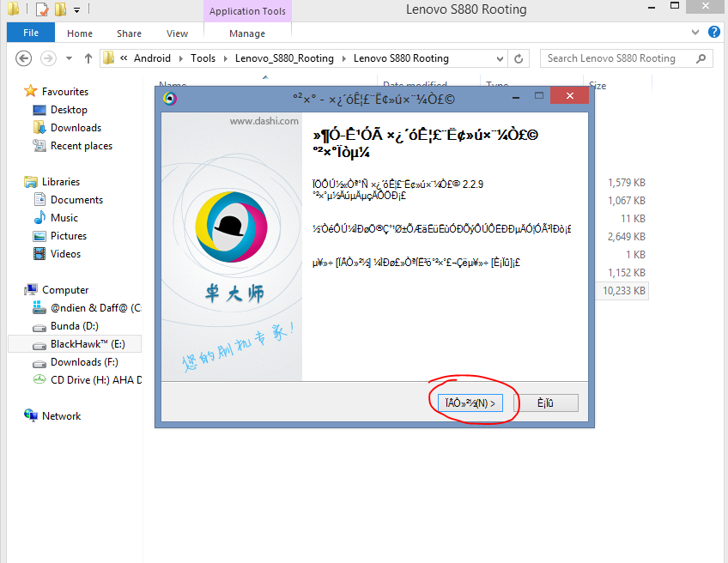The width and height of the screenshot is (728, 563).
Task: Click Android in the address path
Action: 152,58
